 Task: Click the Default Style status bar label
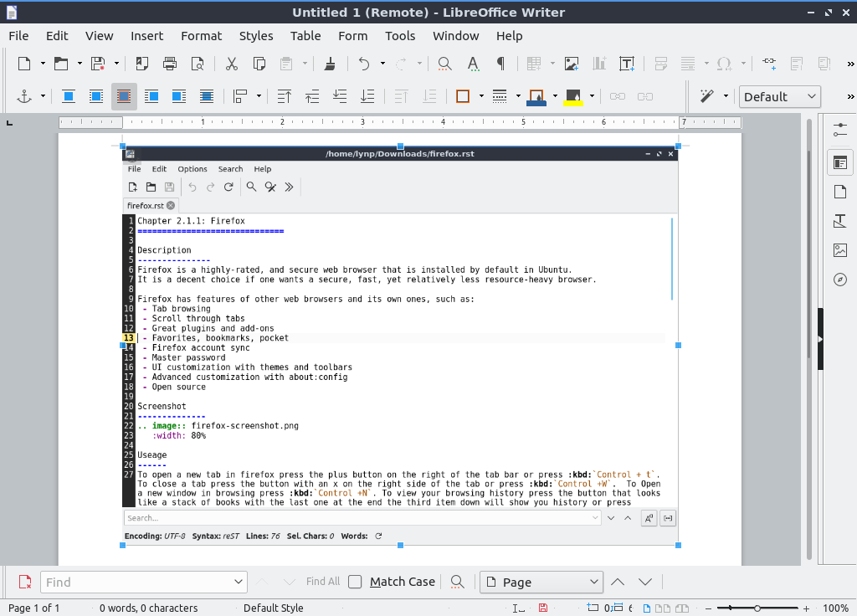coord(273,608)
